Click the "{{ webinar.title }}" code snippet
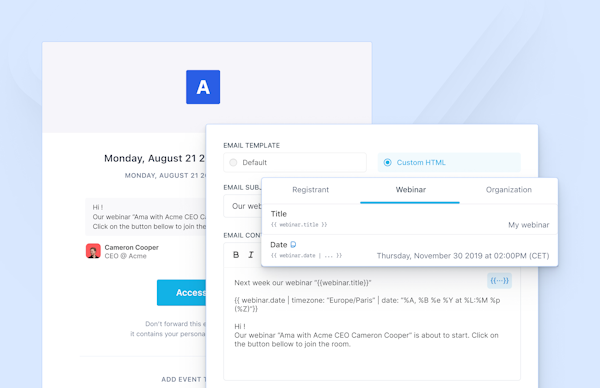 pyautogui.click(x=299, y=225)
